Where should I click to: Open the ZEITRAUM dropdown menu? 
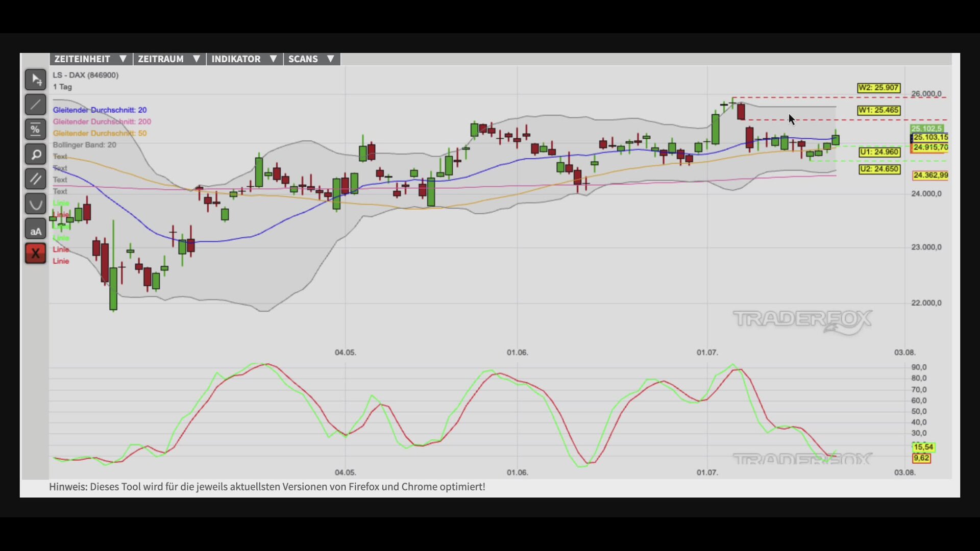point(169,59)
